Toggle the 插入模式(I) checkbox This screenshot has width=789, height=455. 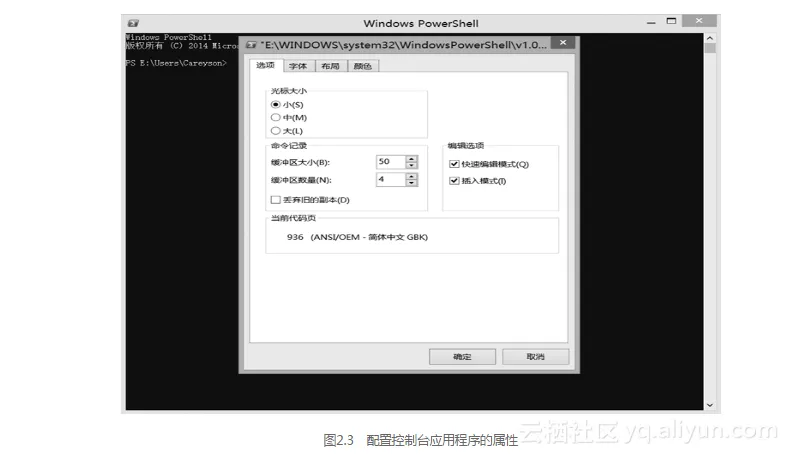click(454, 180)
